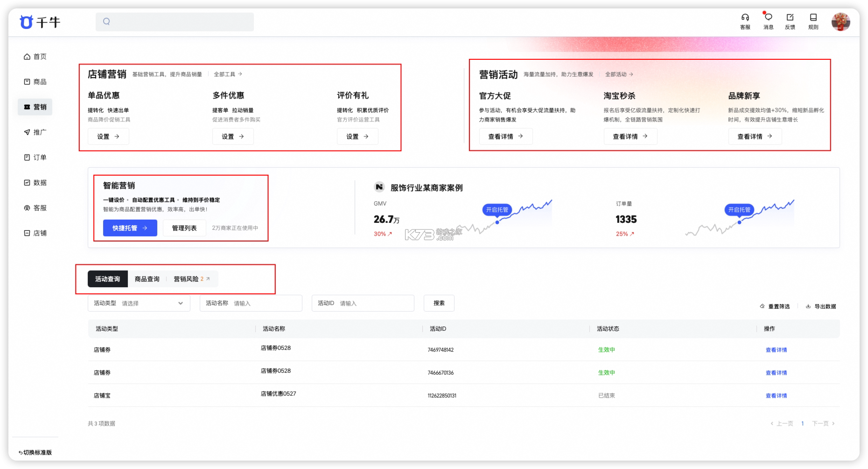Viewport: 868px width, 469px height.
Task: Click 设置 under 评价有礼
Action: coord(357,136)
